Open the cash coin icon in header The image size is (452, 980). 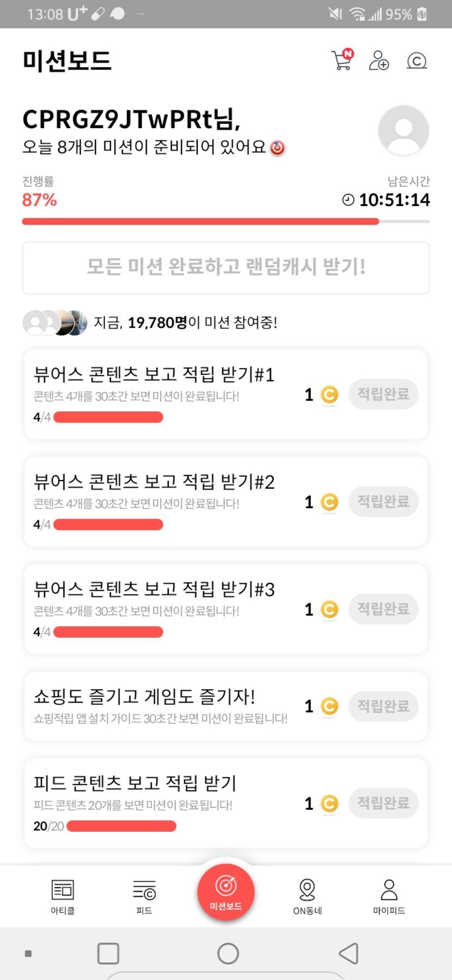(417, 61)
